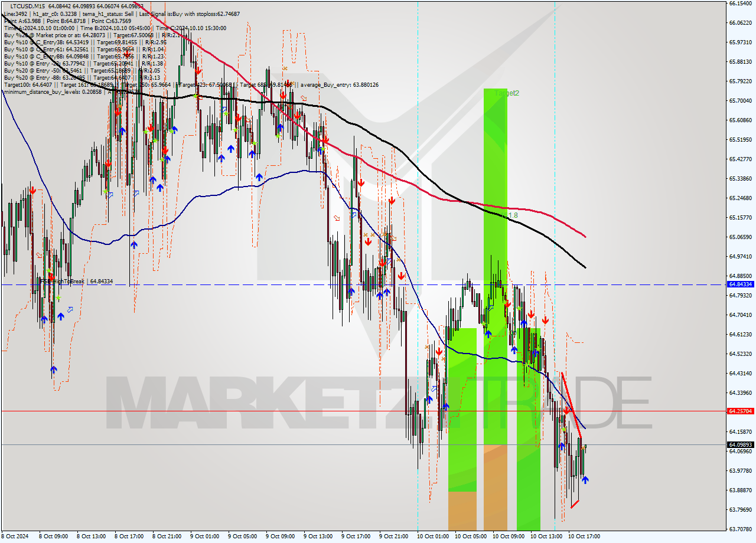Select the 'Buy %20 @ Entry -88' line

83,77
